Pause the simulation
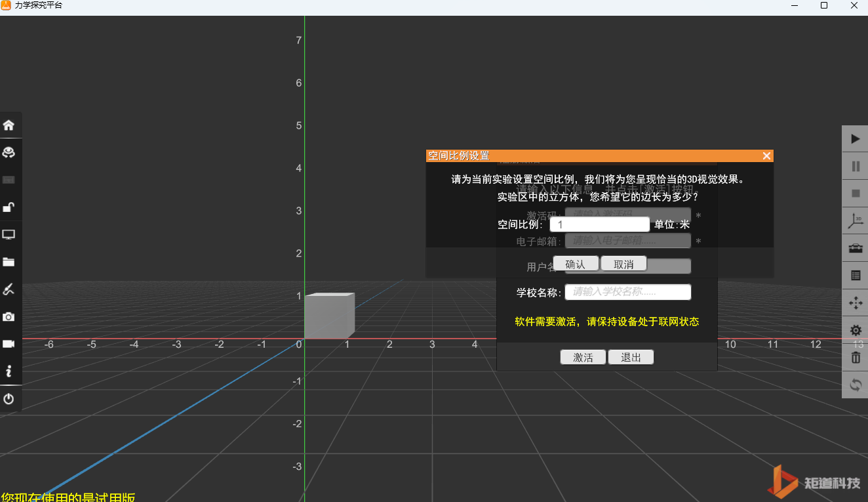 coord(855,167)
